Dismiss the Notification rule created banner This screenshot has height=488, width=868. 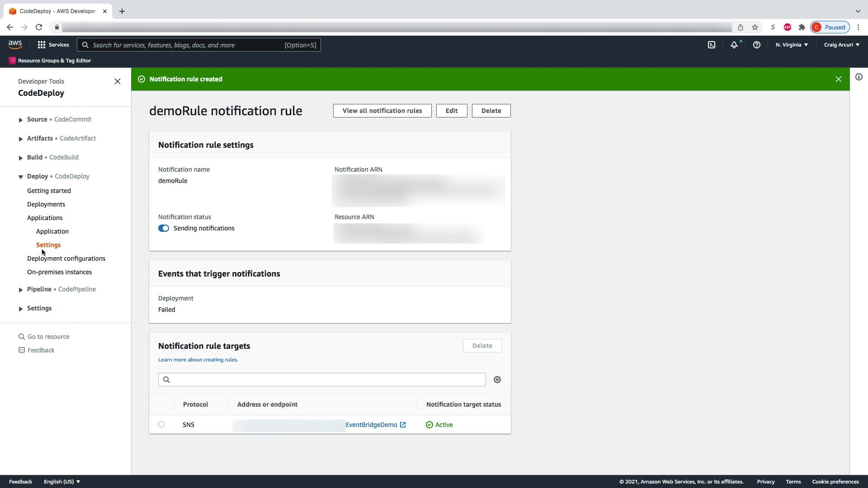(838, 79)
